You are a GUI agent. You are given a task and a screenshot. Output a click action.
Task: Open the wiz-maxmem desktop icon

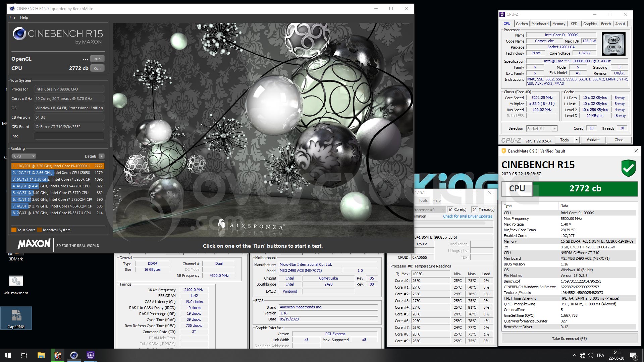[16, 285]
